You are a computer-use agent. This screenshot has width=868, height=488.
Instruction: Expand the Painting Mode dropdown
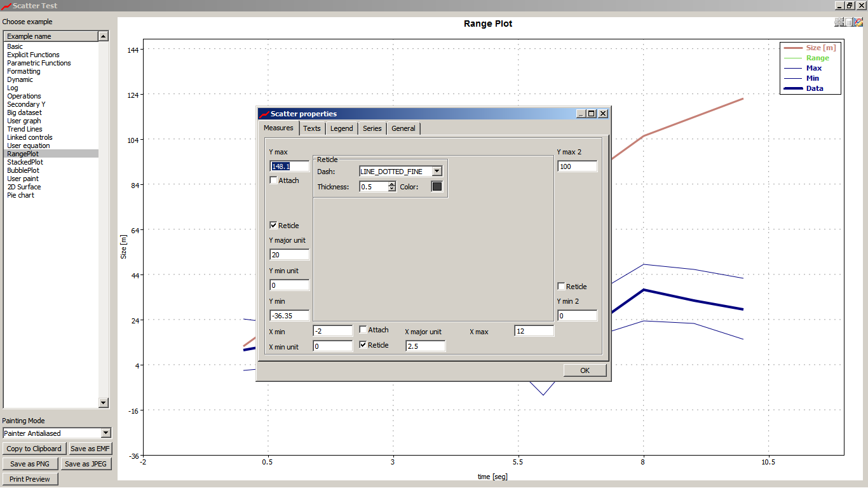pyautogui.click(x=105, y=433)
